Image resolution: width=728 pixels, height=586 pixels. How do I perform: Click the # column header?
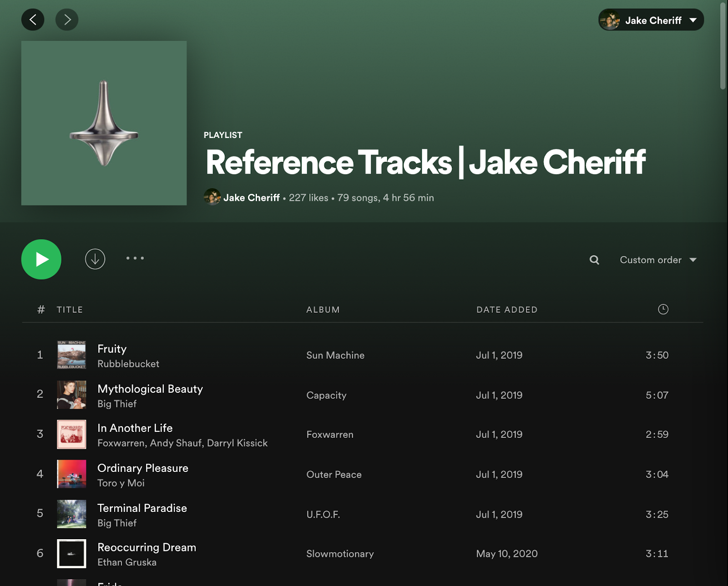(41, 310)
